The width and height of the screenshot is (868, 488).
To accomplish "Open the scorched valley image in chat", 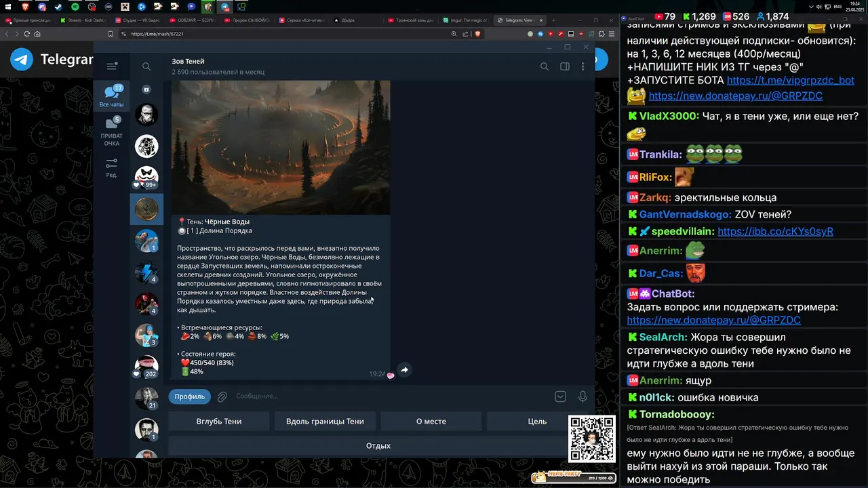I will [281, 148].
